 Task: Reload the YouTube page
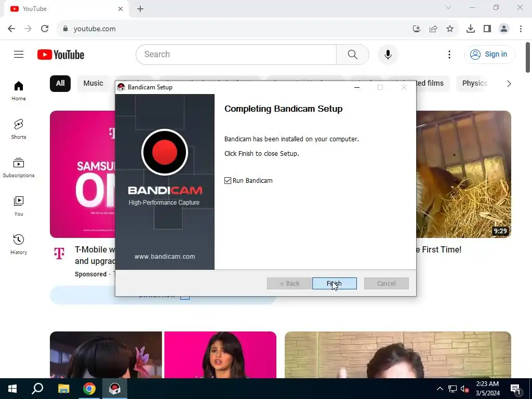pyautogui.click(x=45, y=29)
